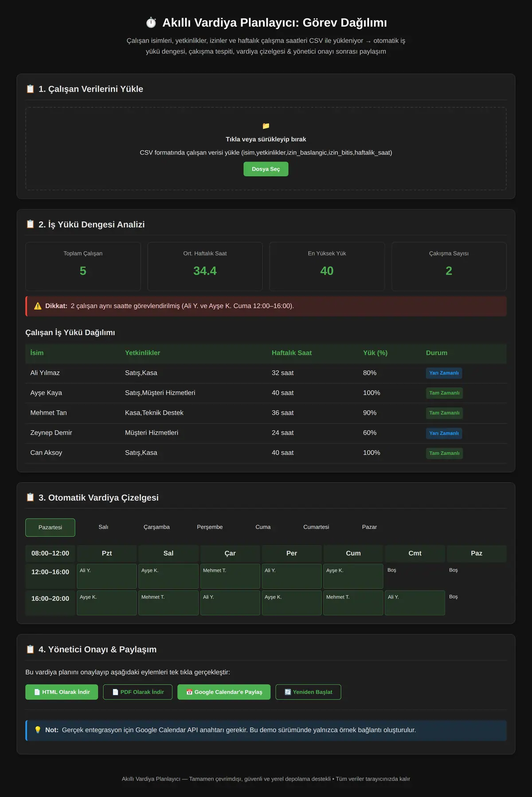This screenshot has width=532, height=797.
Task: Click the Toplam Çalışan stat card
Action: [x=83, y=266]
